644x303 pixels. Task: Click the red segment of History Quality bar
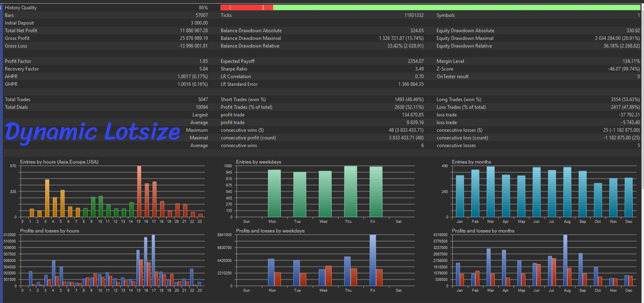[247, 8]
